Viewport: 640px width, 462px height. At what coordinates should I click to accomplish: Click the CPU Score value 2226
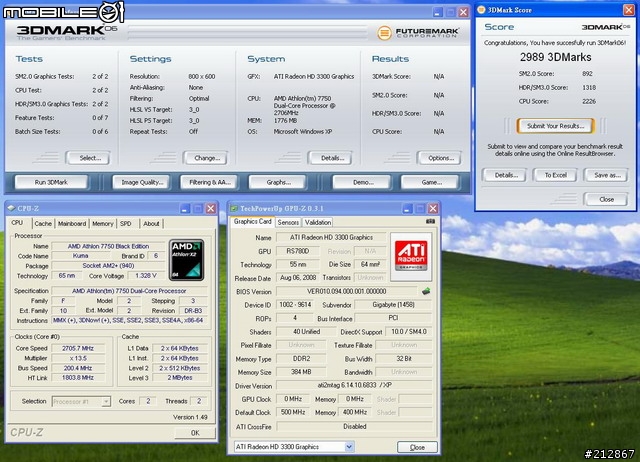coord(589,101)
